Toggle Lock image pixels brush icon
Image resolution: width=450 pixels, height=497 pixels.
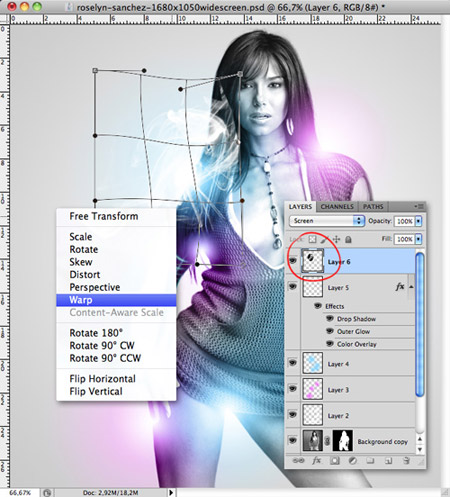[x=324, y=239]
